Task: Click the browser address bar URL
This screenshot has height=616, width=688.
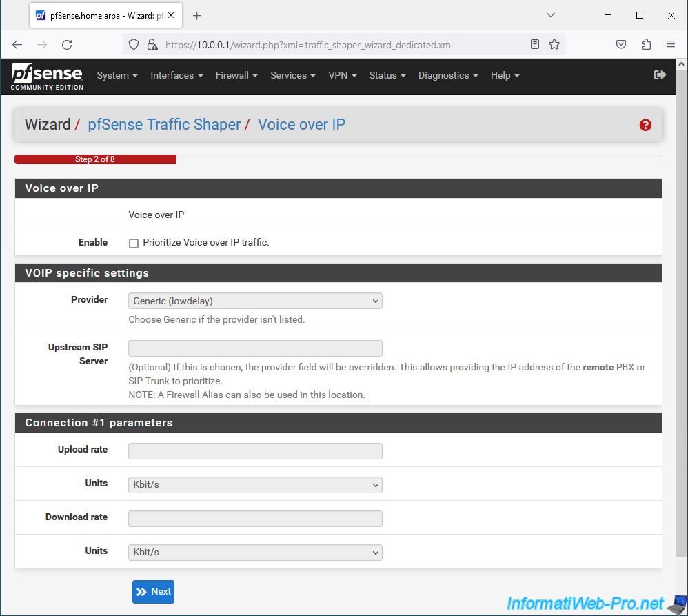Action: (309, 45)
